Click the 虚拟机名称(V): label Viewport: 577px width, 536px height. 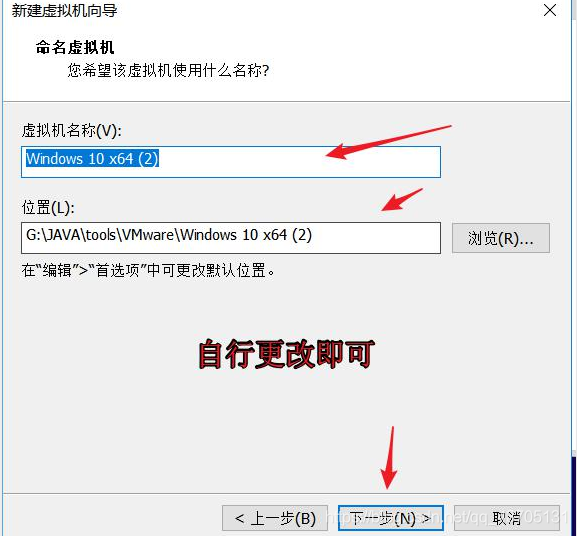pos(72,131)
